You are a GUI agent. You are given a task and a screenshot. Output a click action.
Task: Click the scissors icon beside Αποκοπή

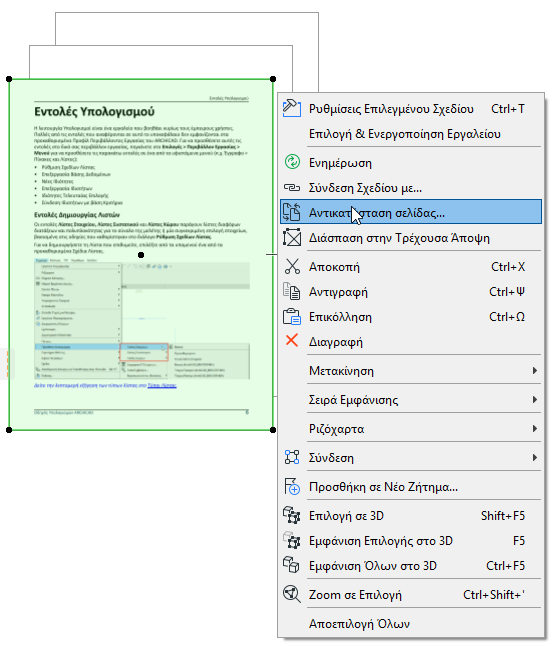pyautogui.click(x=292, y=266)
